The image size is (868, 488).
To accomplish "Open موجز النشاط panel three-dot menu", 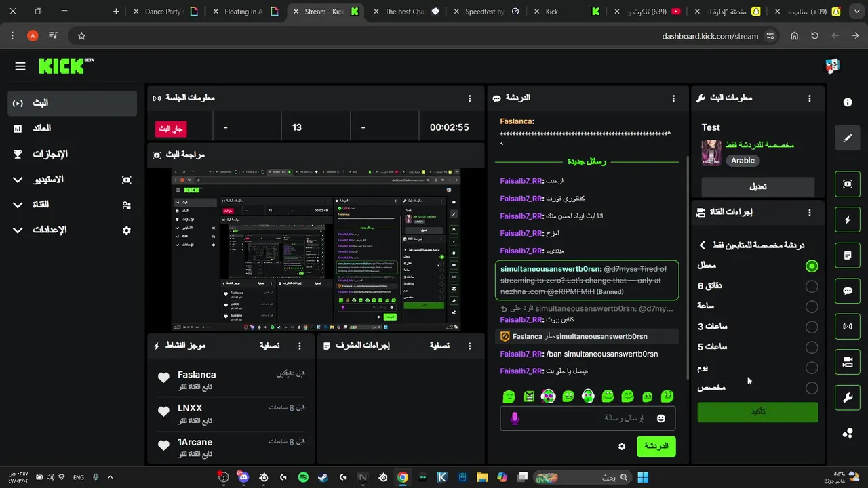I will 300,346.
